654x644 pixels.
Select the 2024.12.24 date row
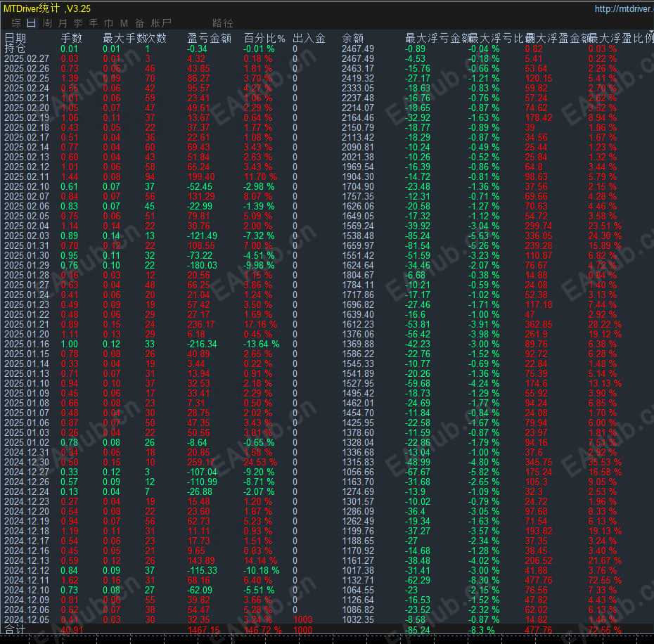pyautogui.click(x=27, y=491)
